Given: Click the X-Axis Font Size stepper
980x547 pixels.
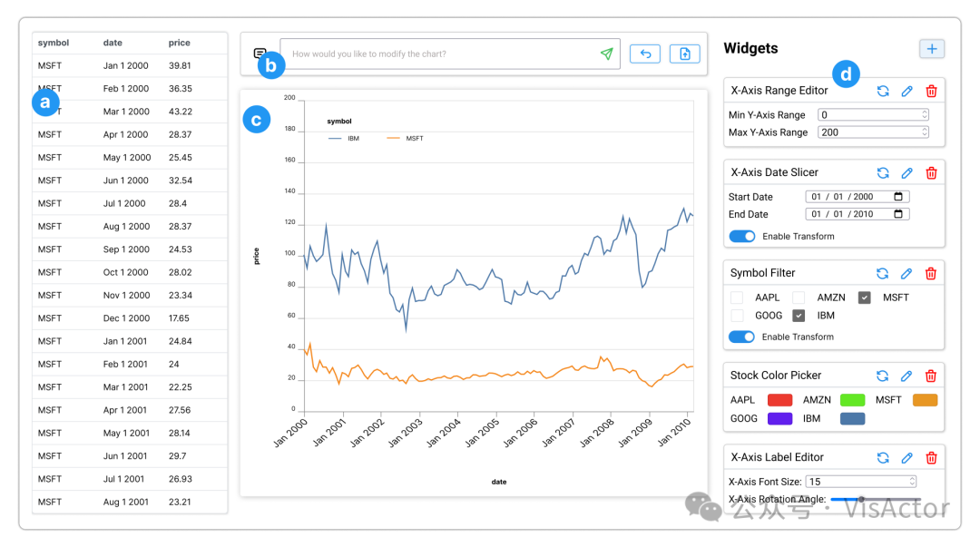Looking at the screenshot, I should [x=912, y=482].
